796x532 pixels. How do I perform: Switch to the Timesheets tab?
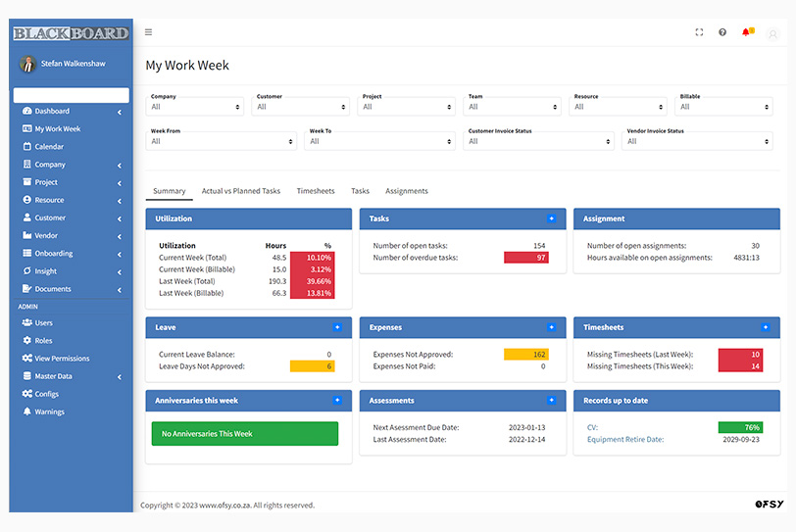[x=316, y=191]
